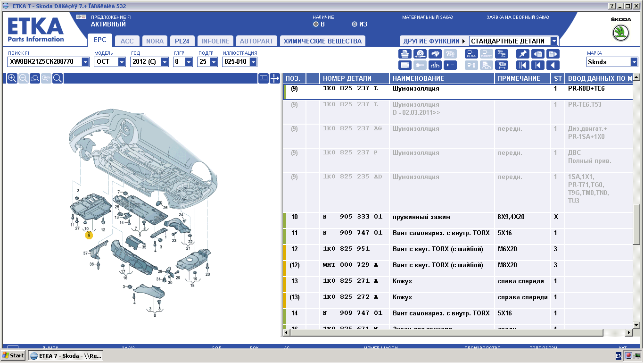Switch to the NORA tab
Screen dimensions: 644x363
click(x=155, y=41)
